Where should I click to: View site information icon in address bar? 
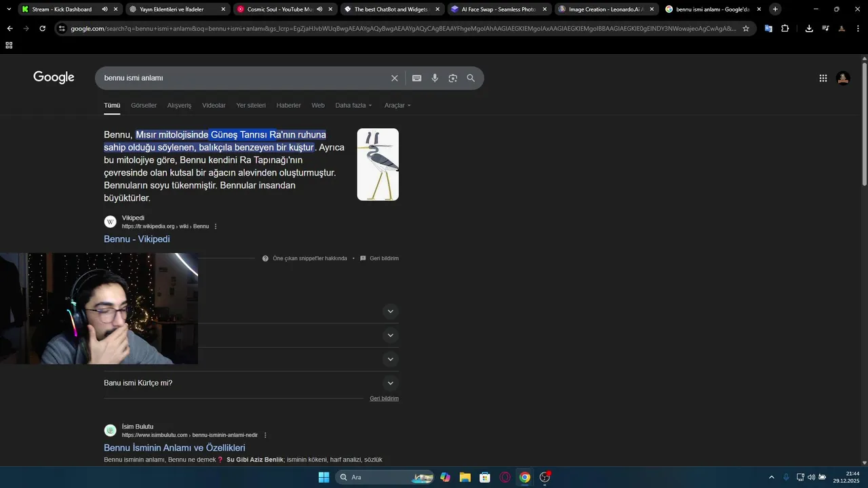[62, 28]
